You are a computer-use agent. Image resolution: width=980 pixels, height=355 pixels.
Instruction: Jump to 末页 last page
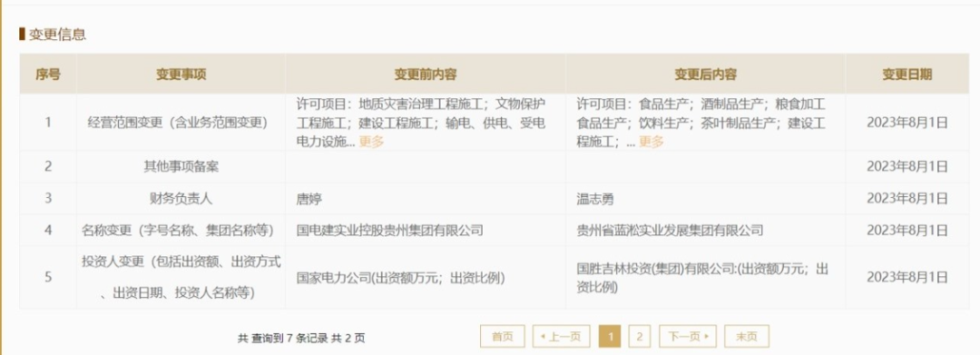tap(747, 336)
